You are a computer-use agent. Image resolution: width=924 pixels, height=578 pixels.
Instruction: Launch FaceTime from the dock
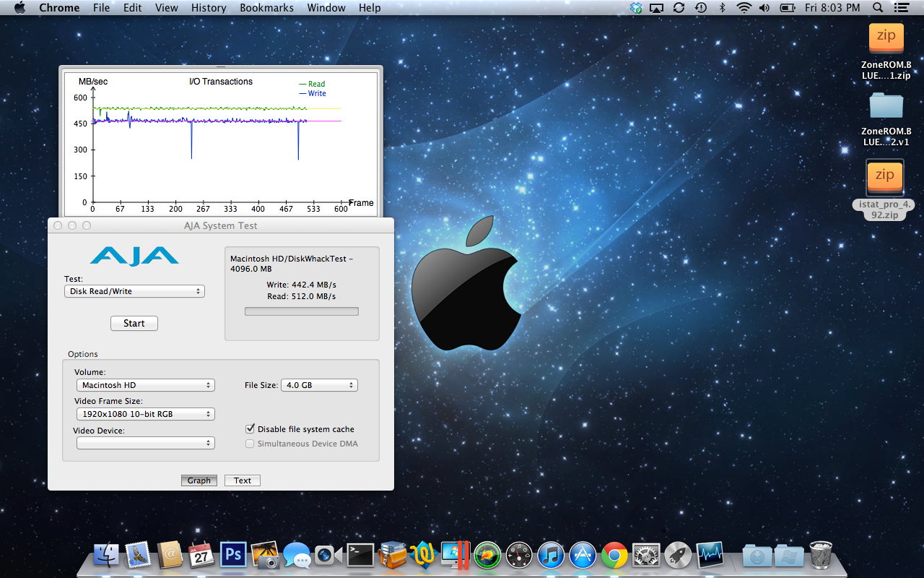[x=328, y=555]
